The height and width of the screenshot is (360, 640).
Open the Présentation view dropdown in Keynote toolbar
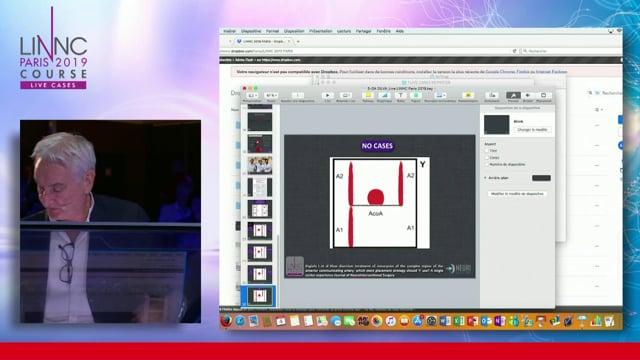coord(252,96)
